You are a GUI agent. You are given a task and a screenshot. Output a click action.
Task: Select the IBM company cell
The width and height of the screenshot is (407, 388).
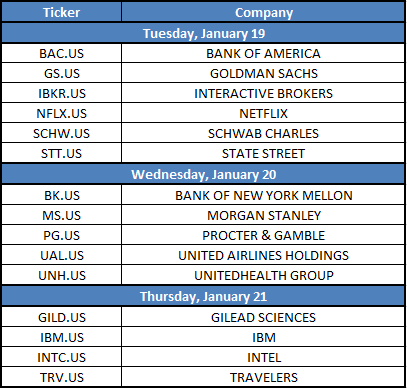point(263,337)
